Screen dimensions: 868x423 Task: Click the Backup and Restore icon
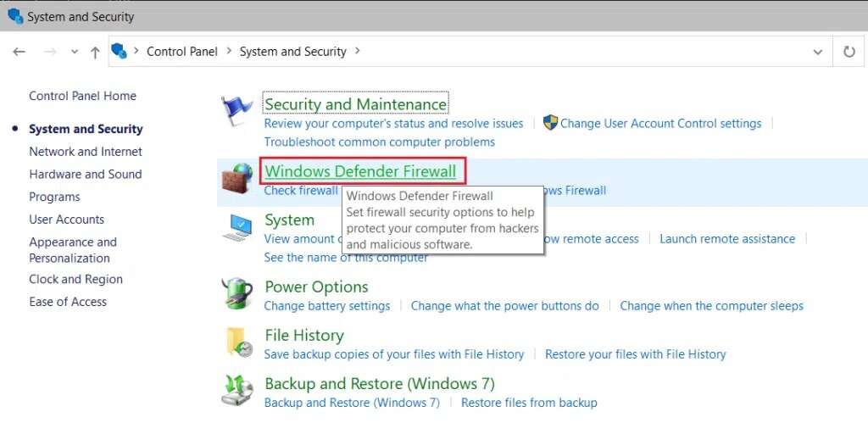(236, 391)
